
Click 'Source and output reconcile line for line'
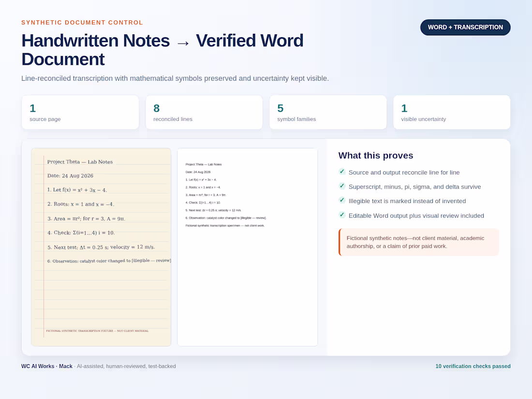[x=404, y=172]
